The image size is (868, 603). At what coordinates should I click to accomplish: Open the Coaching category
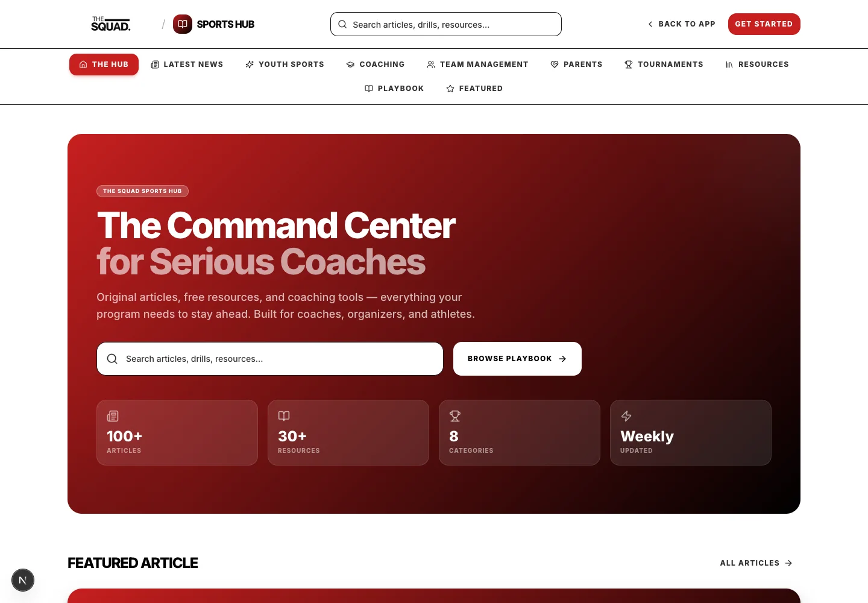pos(375,65)
